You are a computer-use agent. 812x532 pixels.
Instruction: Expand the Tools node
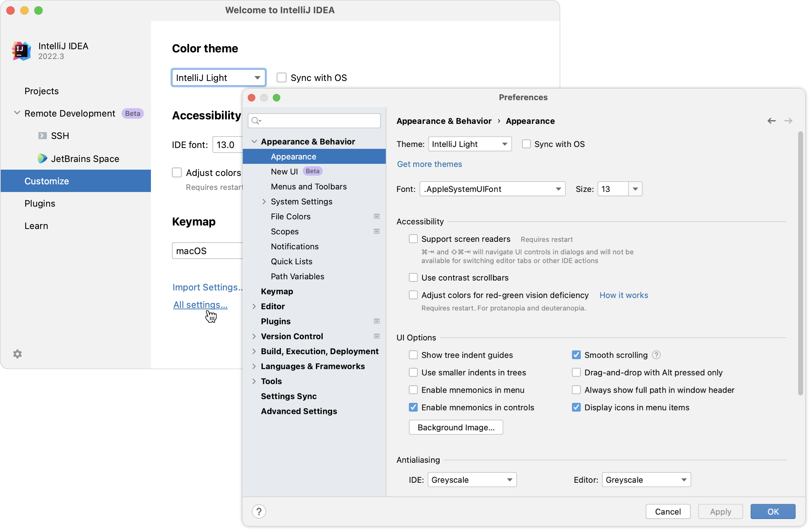(x=254, y=381)
